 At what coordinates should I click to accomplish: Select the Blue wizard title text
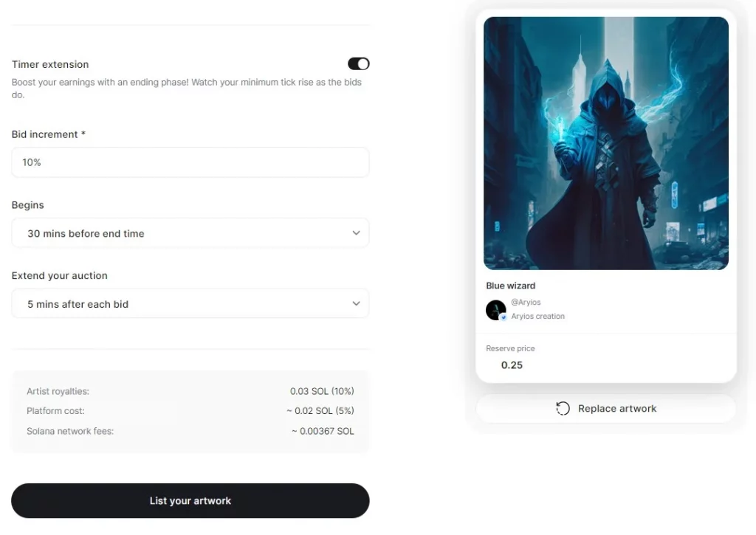511,286
